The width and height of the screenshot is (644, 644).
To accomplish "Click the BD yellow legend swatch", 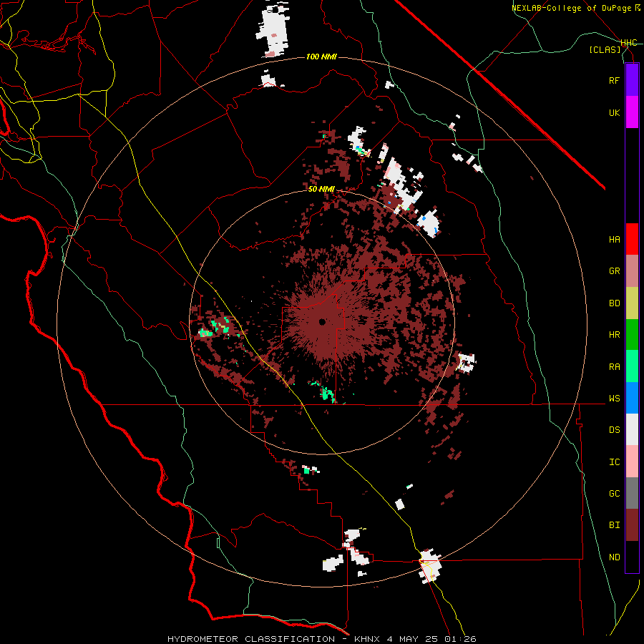I will [x=632, y=303].
